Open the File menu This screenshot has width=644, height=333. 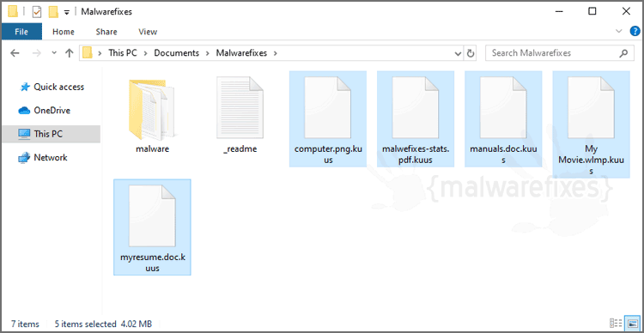click(21, 32)
